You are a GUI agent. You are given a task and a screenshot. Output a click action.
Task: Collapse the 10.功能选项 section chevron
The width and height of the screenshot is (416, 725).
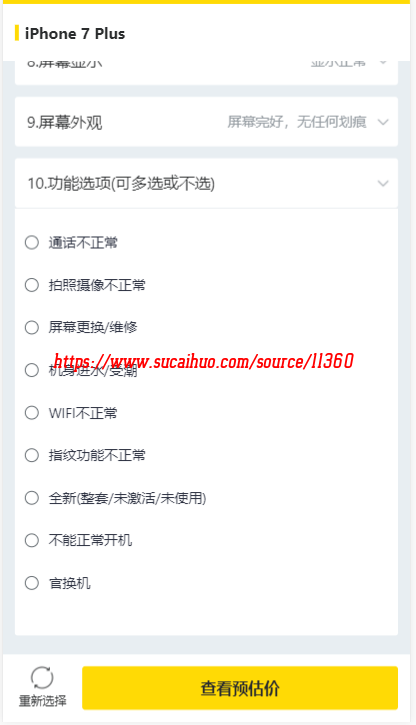tap(383, 184)
